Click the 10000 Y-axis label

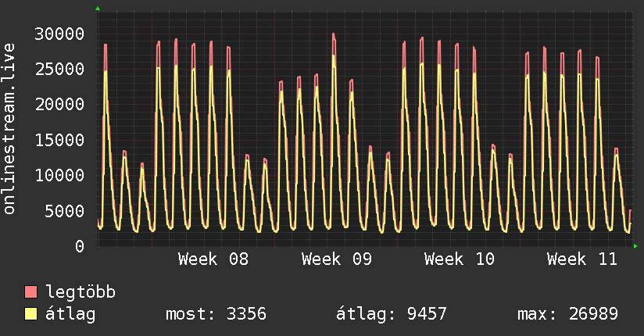pos(60,175)
